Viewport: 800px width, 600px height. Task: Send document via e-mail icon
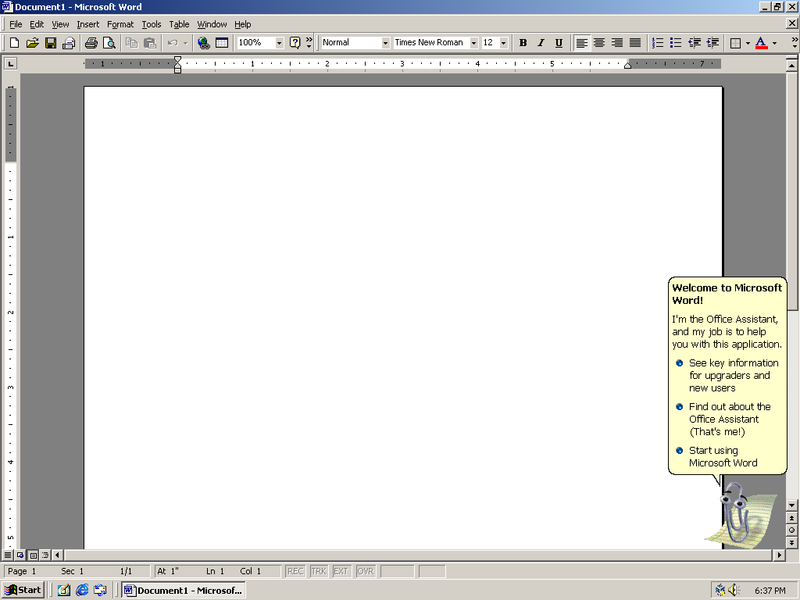(x=68, y=43)
